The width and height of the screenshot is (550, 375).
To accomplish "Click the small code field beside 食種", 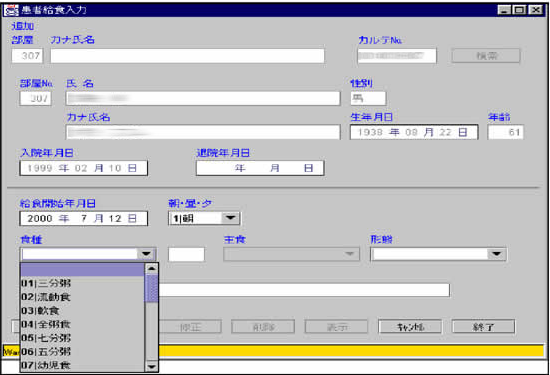I will (186, 254).
